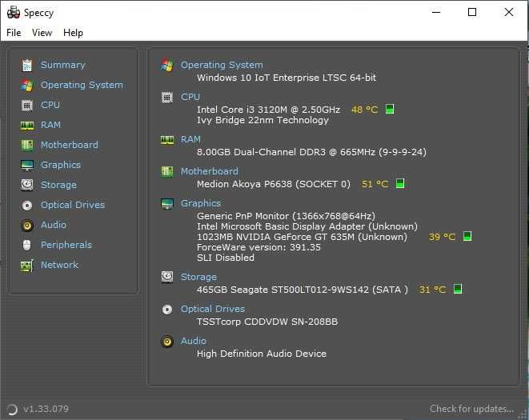Open Storage section from sidebar
The width and height of the screenshot is (529, 420).
(x=58, y=185)
